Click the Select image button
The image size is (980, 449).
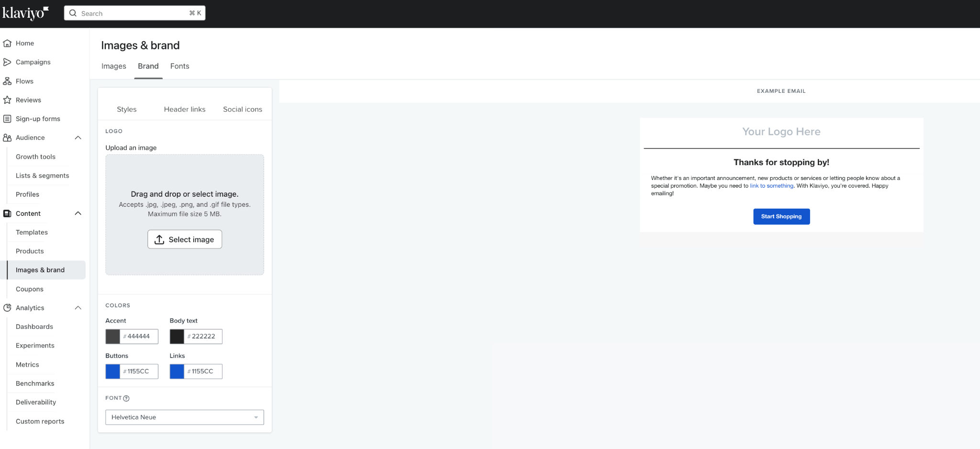click(185, 239)
